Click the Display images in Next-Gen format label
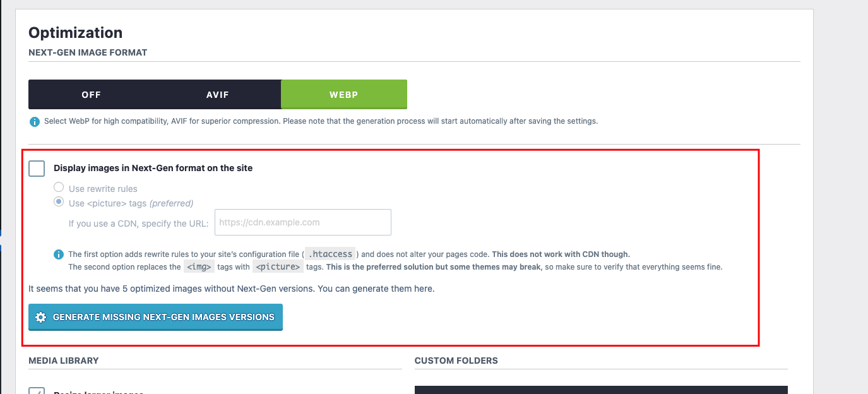The width and height of the screenshot is (868, 394). pos(153,168)
